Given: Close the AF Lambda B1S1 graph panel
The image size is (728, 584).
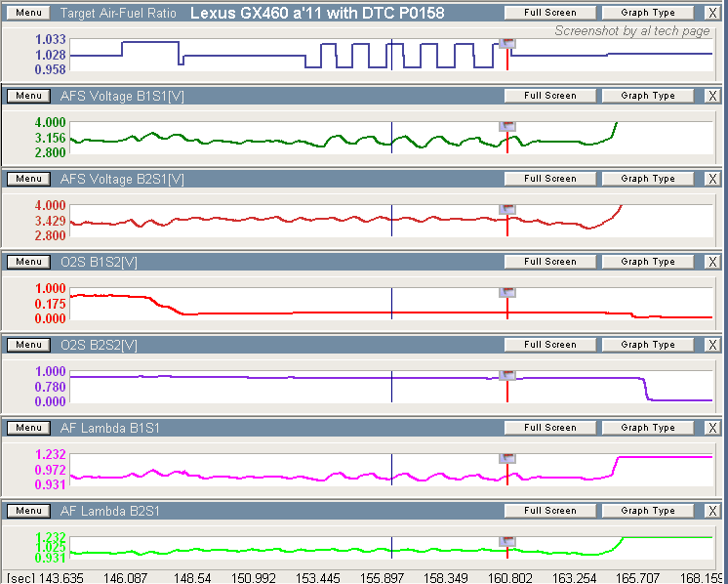Looking at the screenshot, I should point(712,428).
